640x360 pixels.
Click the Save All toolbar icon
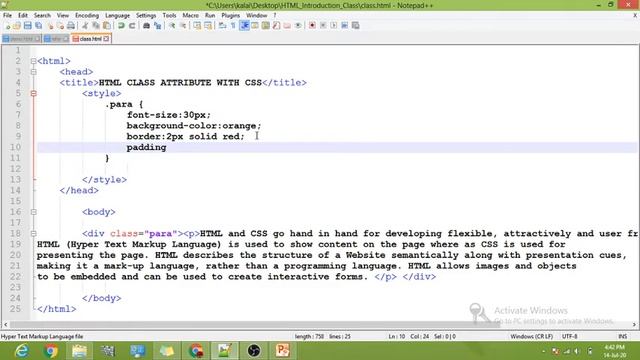point(38,25)
